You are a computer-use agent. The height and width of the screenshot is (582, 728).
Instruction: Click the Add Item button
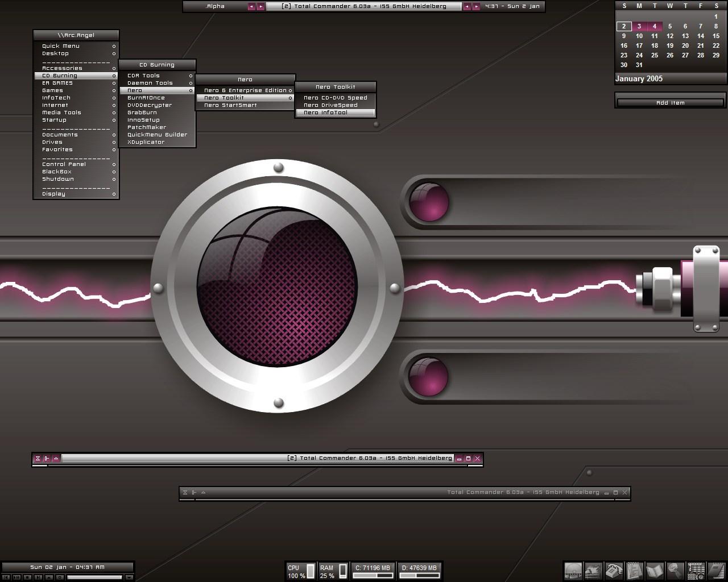click(x=670, y=103)
